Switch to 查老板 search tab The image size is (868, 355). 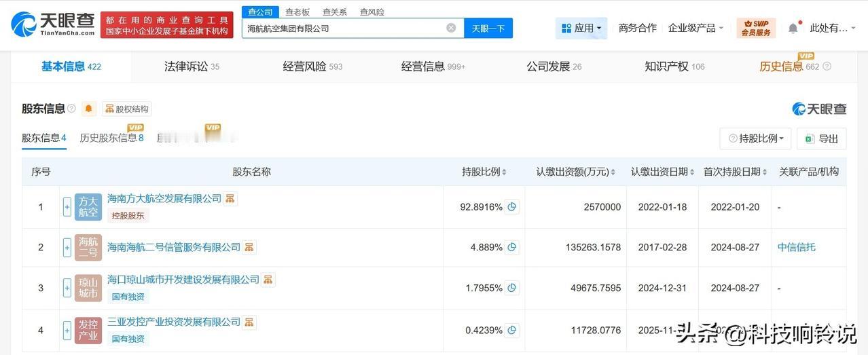pyautogui.click(x=297, y=12)
